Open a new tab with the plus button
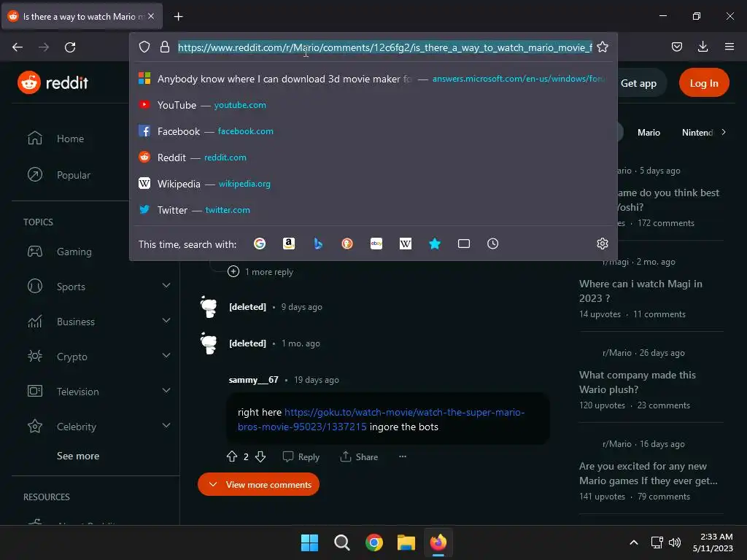The width and height of the screenshot is (747, 560). [178, 17]
